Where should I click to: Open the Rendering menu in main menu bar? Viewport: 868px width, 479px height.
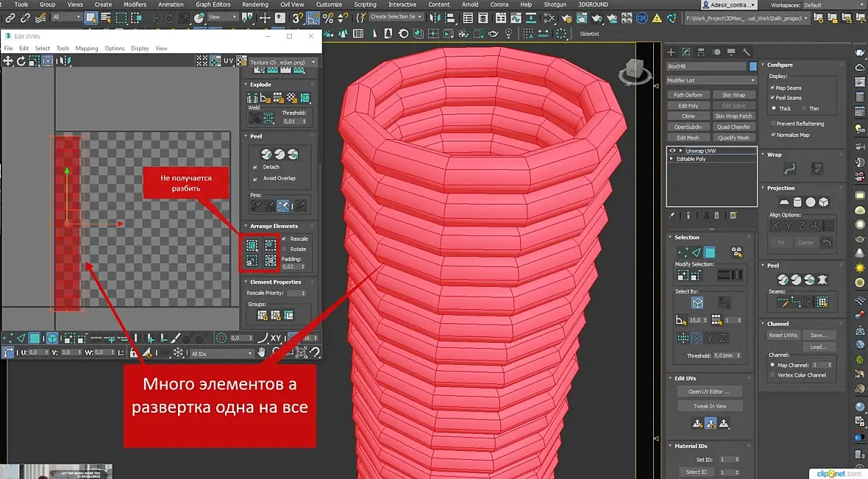(x=255, y=4)
